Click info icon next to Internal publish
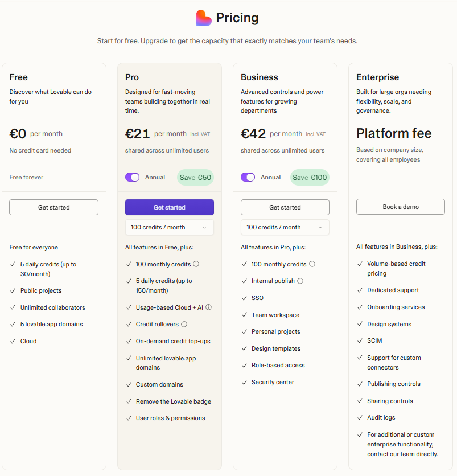457x476 pixels. point(300,281)
